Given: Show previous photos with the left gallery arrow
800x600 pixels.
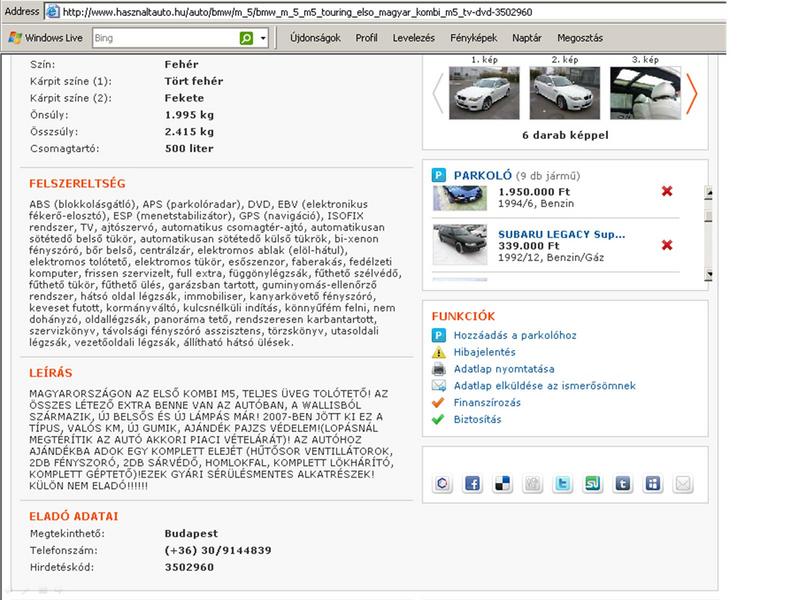Looking at the screenshot, I should tap(438, 93).
